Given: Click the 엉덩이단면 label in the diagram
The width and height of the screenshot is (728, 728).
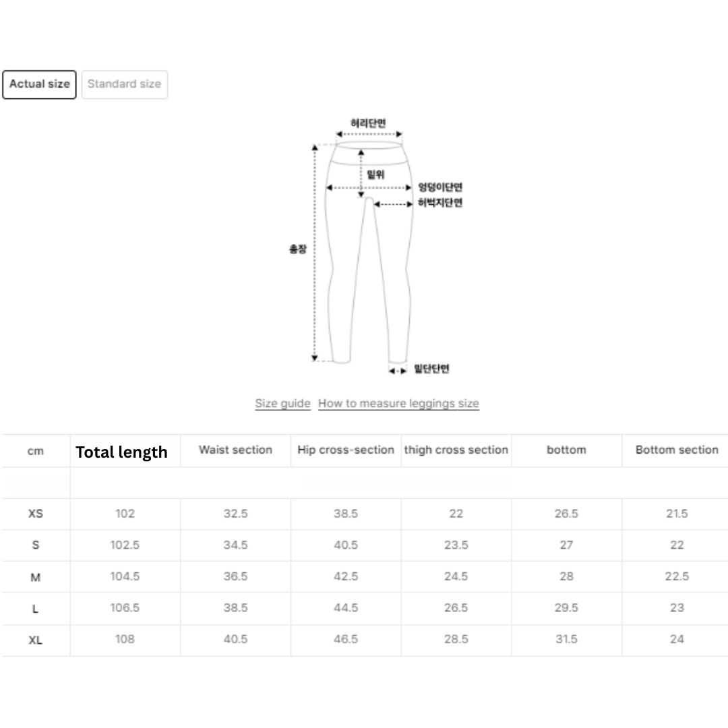Looking at the screenshot, I should (440, 187).
